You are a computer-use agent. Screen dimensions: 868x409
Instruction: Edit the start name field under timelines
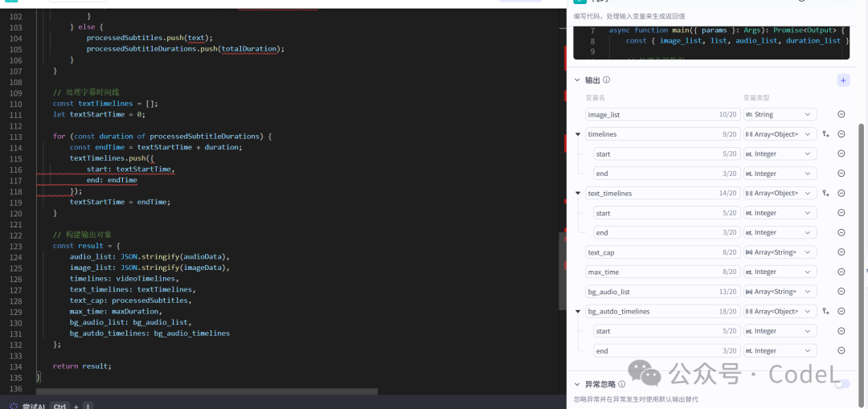[667, 153]
